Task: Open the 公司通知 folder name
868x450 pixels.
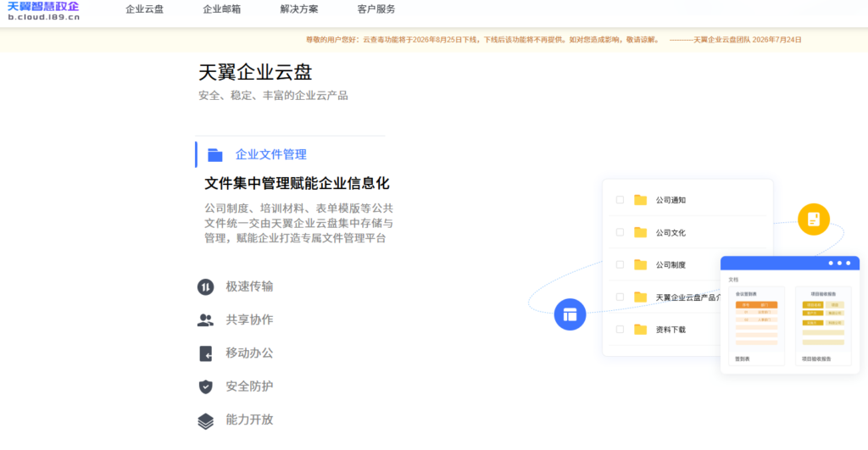Action: 671,200
